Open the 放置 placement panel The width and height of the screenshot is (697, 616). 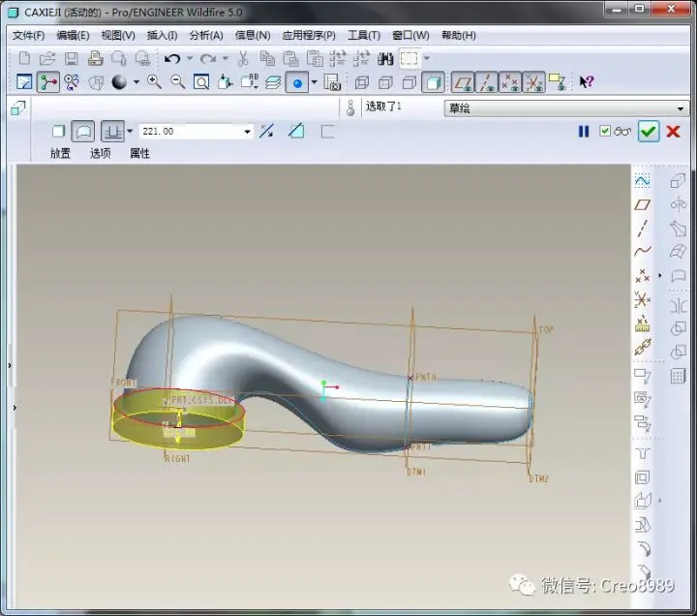[x=60, y=153]
